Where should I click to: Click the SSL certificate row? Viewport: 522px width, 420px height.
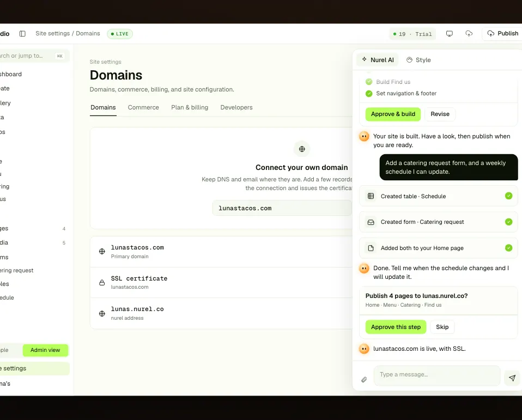[x=221, y=283]
